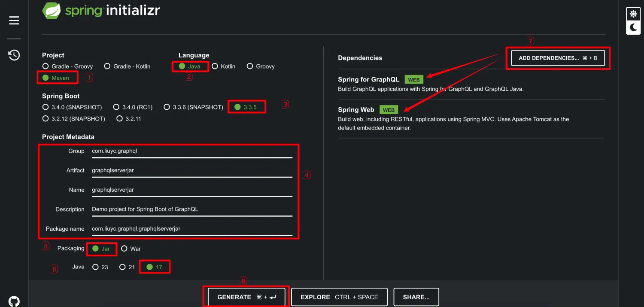This screenshot has width=644, height=307.
Task: Select Spring Boot 3.3.6 (SNAPSHOT)
Action: click(193, 107)
